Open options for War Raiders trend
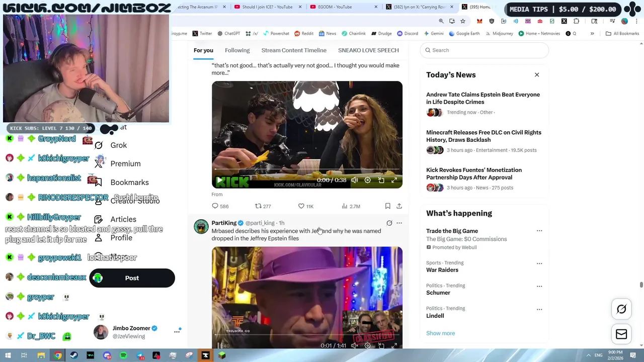644x362 pixels. pyautogui.click(x=539, y=263)
